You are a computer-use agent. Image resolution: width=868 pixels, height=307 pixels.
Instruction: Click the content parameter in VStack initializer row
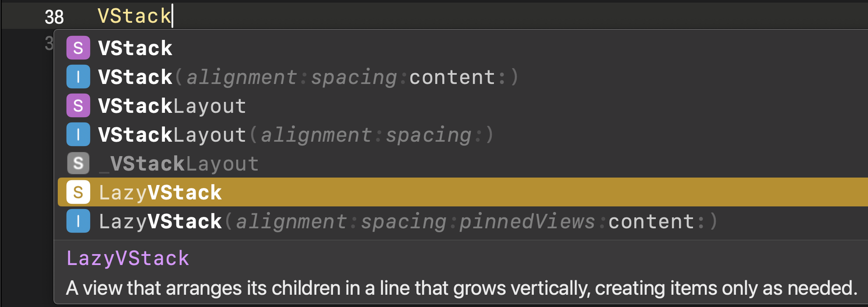point(452,77)
